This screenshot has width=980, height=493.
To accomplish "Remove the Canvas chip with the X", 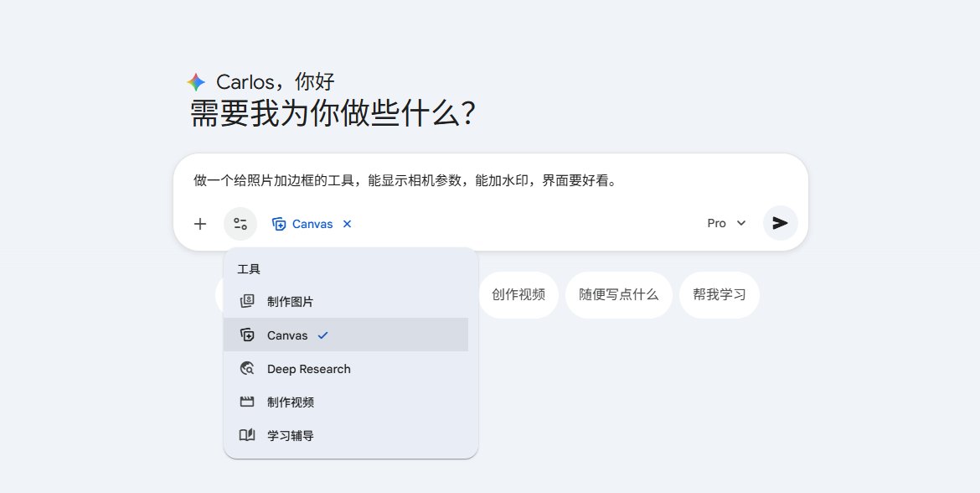I will click(x=348, y=224).
